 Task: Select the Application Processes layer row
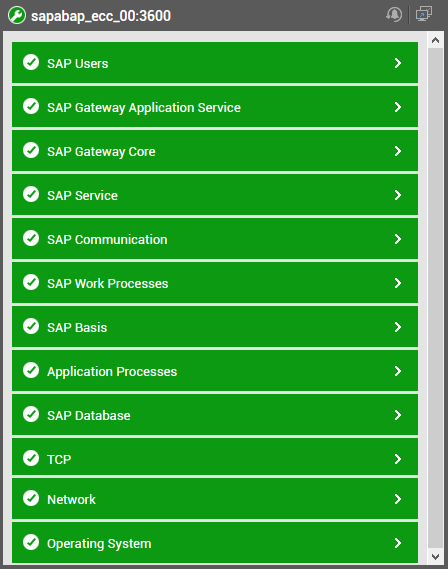(215, 371)
